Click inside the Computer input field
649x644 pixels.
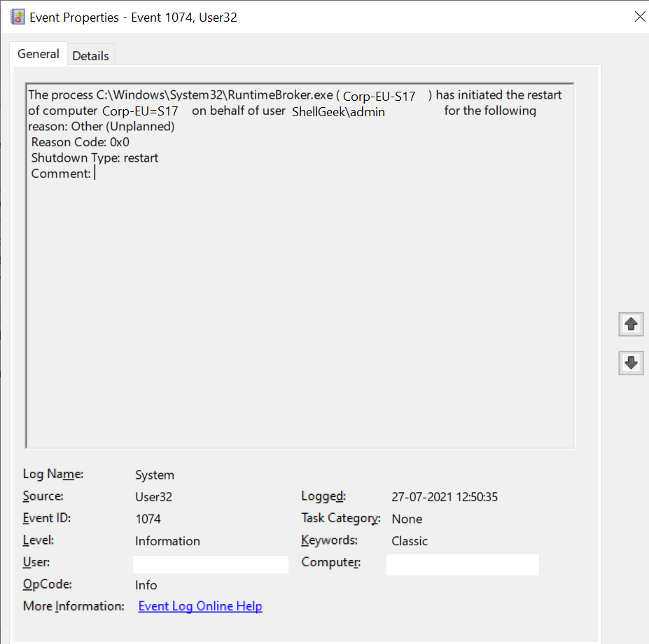coord(462,564)
